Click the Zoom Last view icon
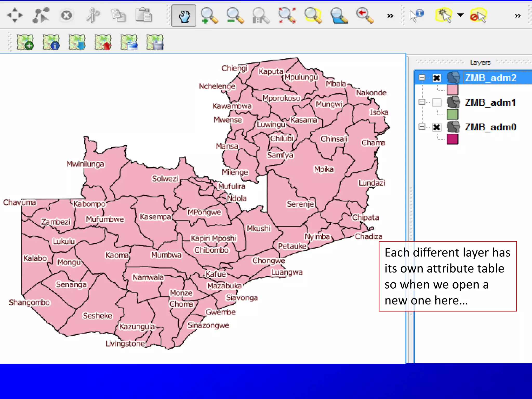 (364, 16)
